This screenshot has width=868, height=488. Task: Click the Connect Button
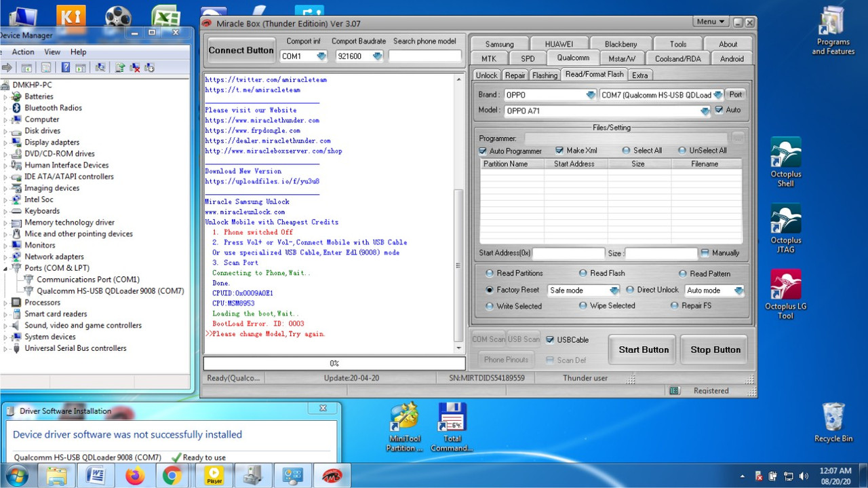241,50
